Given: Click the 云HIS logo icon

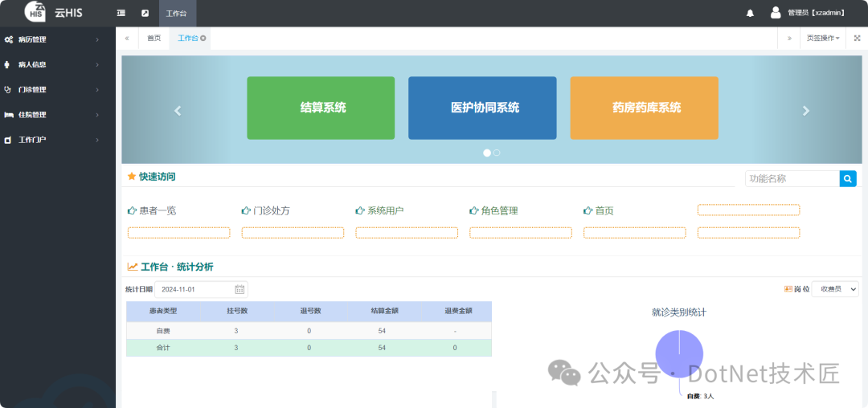Looking at the screenshot, I should (x=35, y=12).
